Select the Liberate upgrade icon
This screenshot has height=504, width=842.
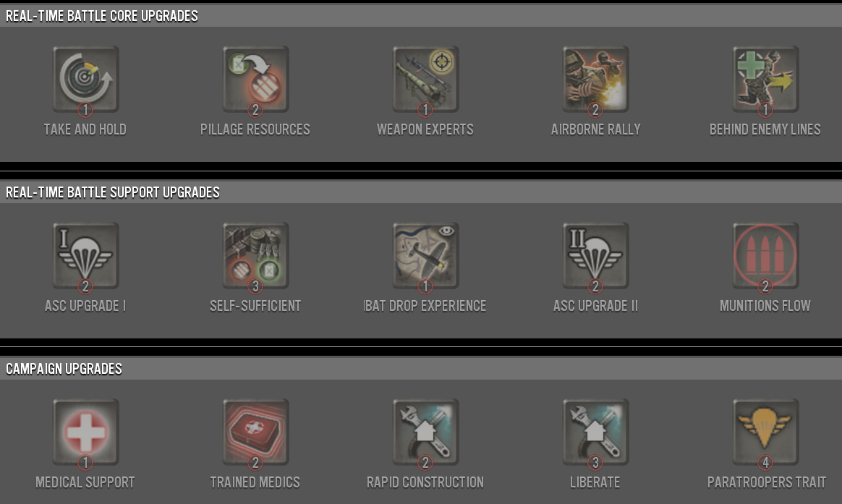click(x=595, y=432)
